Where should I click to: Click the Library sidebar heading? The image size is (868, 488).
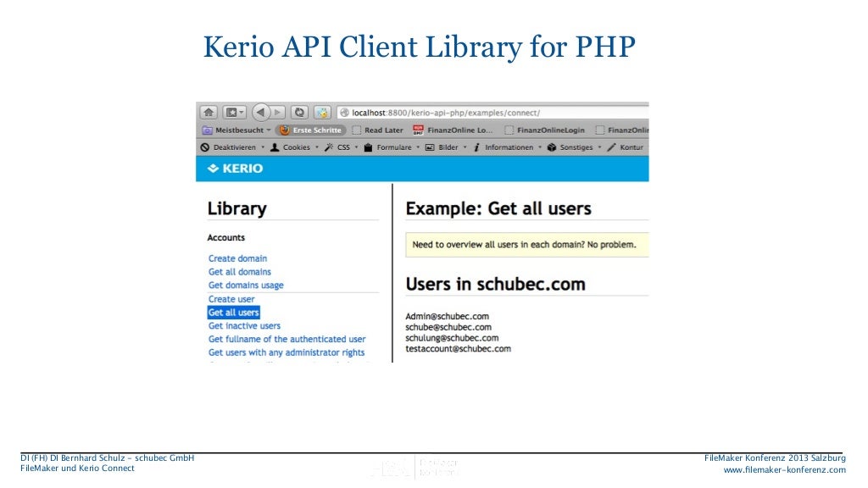coord(237,208)
